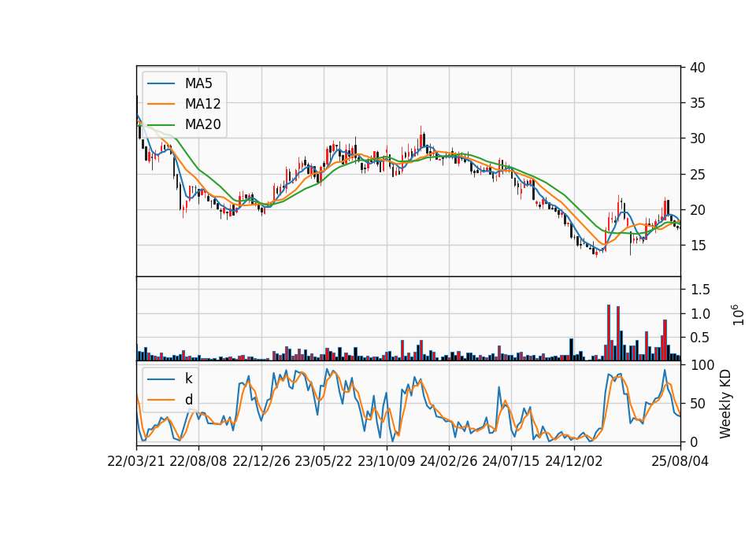Click the price axis label 20
Viewport: 756px width, 543px height.
tap(697, 210)
